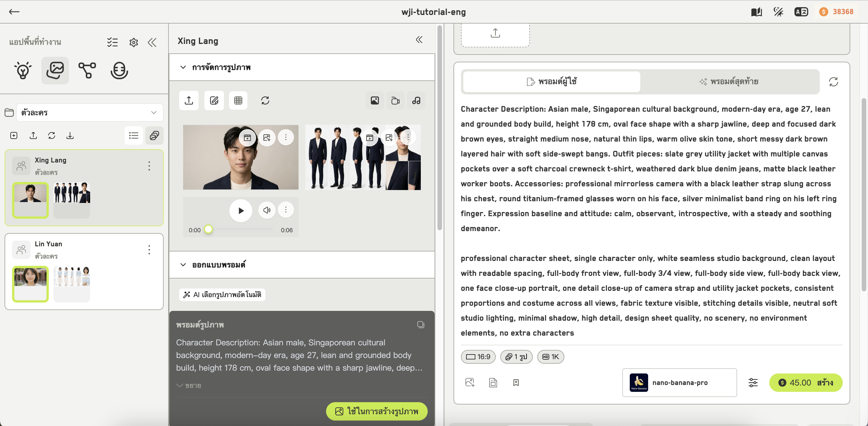Screen dimensions: 868x426
Task: Select Xing Lang portrait thumbnail in image manager
Action: tap(241, 157)
